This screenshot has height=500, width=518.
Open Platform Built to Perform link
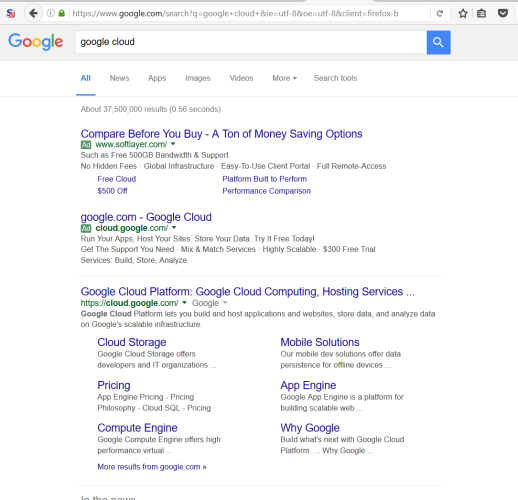[265, 179]
